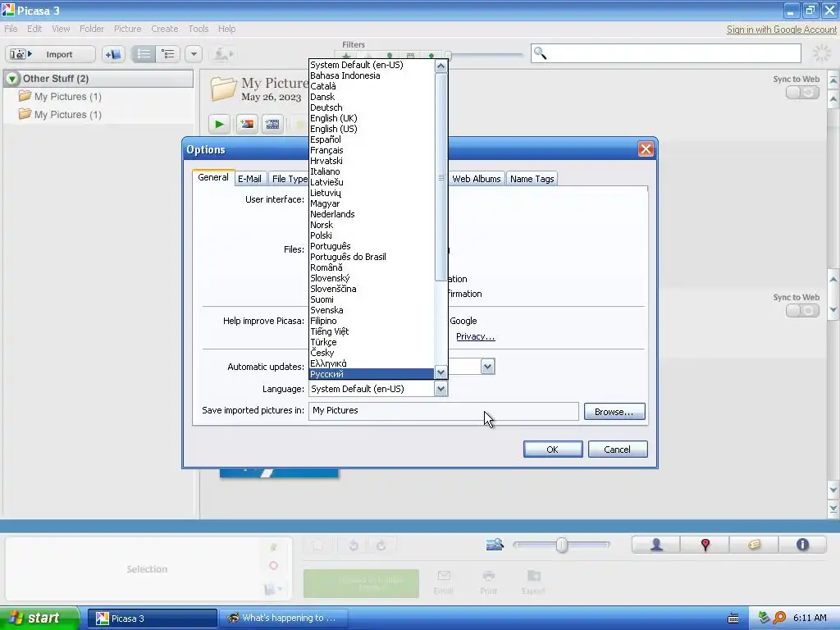This screenshot has height=630, width=840.
Task: Collapse the Other Stuff (2) group
Action: click(x=12, y=80)
